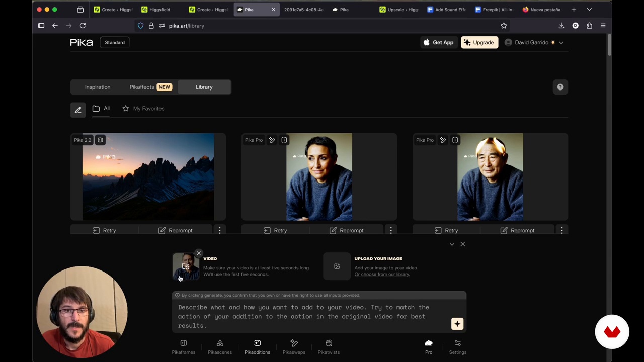Click the site info shield icon
The width and height of the screenshot is (644, 362).
pos(140,26)
